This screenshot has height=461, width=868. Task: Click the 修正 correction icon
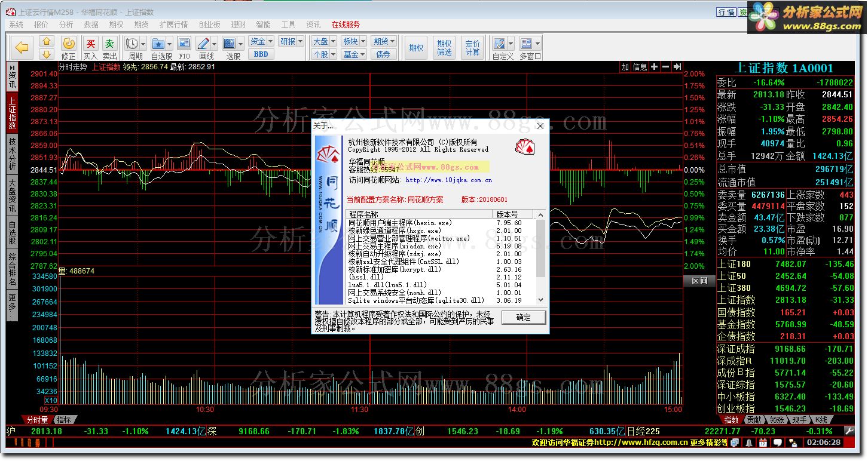tap(69, 43)
